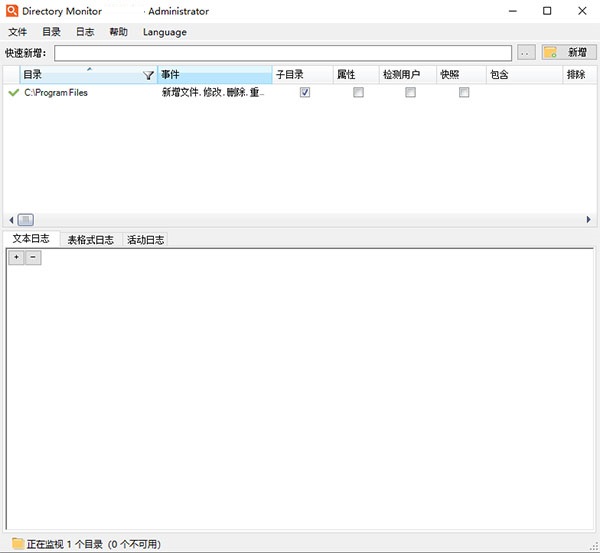This screenshot has width=600, height=553.
Task: Uncheck the 子目录 checkbox for C:\Program Files
Action: tap(305, 92)
